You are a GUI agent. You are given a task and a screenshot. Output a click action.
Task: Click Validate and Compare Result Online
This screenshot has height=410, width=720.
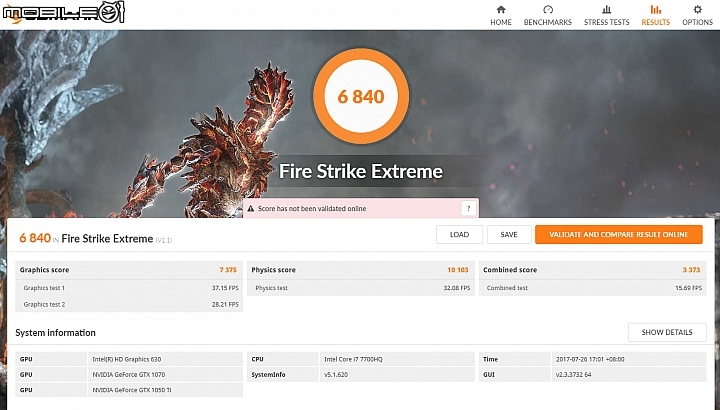tap(619, 235)
